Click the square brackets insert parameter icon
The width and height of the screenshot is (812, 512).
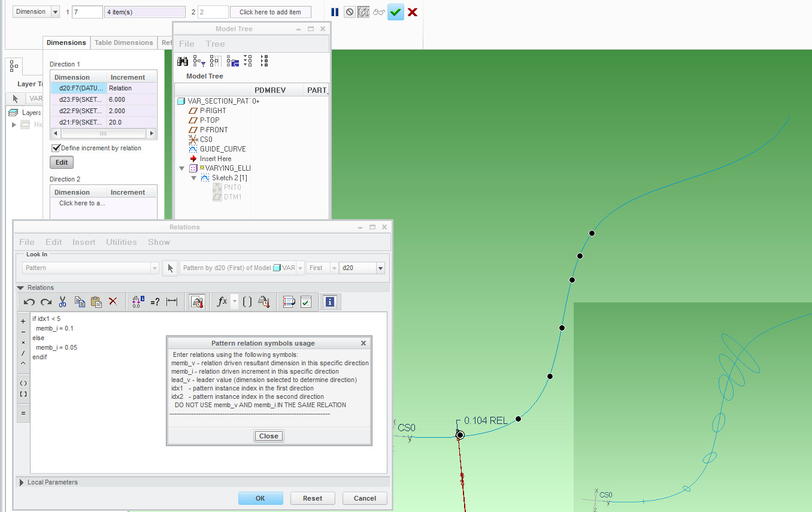247,302
